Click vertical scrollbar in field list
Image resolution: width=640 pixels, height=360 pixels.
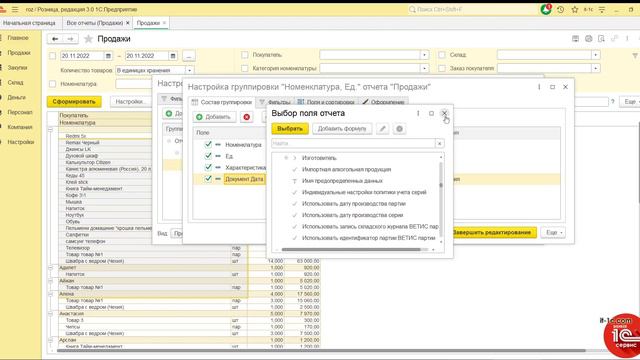tap(441, 185)
